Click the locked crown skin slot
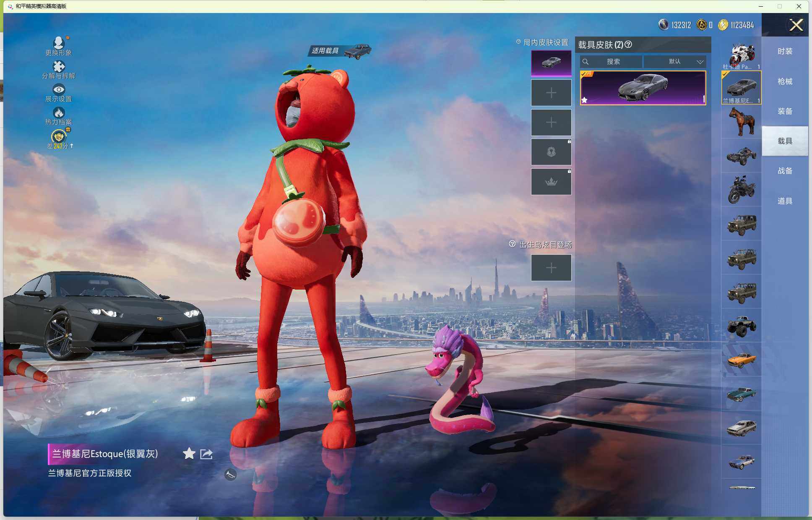The width and height of the screenshot is (812, 520). [551, 182]
